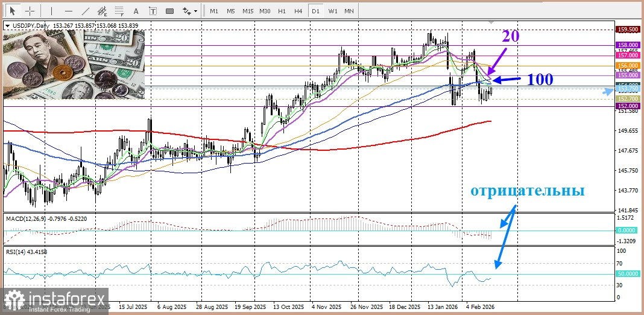Change chart to W1 weekly
This screenshot has width=644, height=315.
click(332, 11)
